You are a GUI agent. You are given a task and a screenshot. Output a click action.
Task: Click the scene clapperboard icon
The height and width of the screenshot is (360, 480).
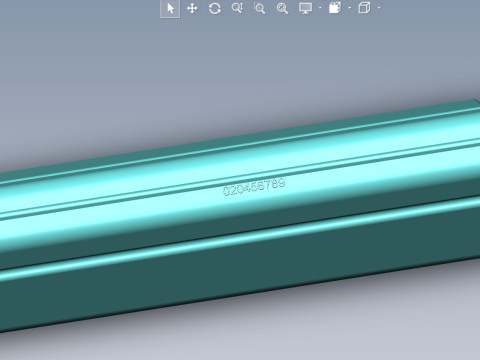335,8
